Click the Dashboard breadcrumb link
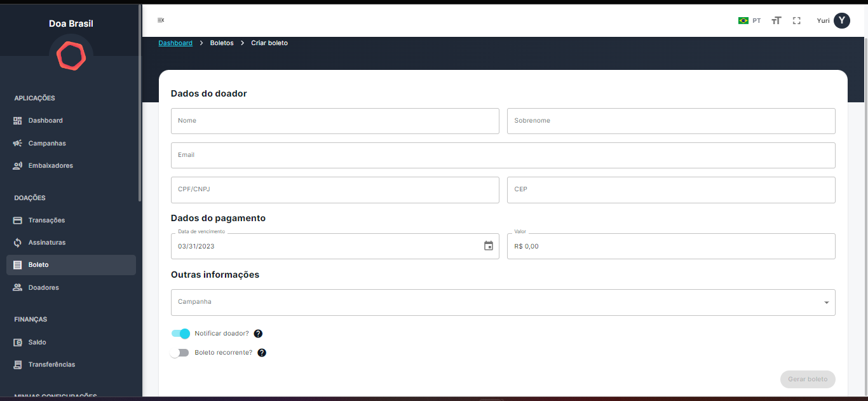Screen dimensions: 868x401 click(175, 43)
